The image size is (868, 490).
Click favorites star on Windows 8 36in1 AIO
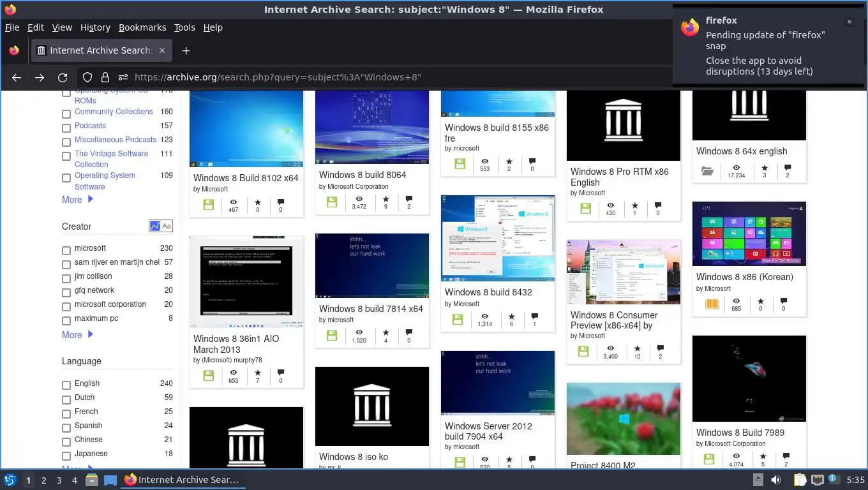258,373
